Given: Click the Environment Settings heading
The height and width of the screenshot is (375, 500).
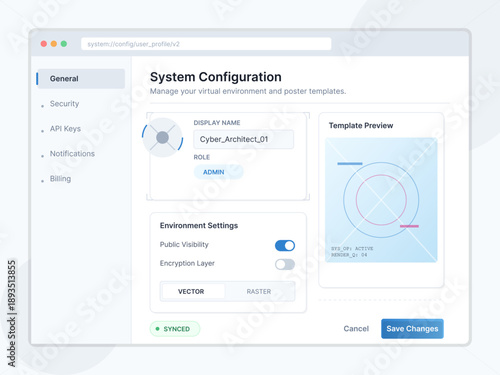Looking at the screenshot, I should click(199, 226).
